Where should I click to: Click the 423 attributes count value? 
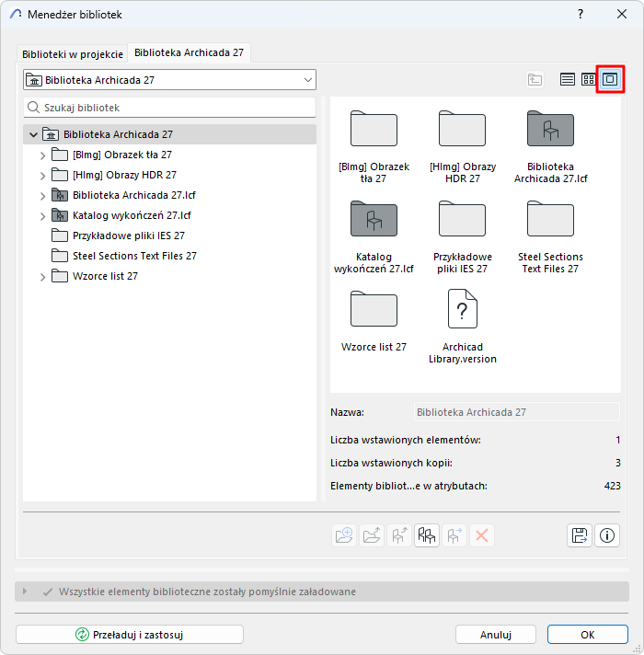click(612, 486)
